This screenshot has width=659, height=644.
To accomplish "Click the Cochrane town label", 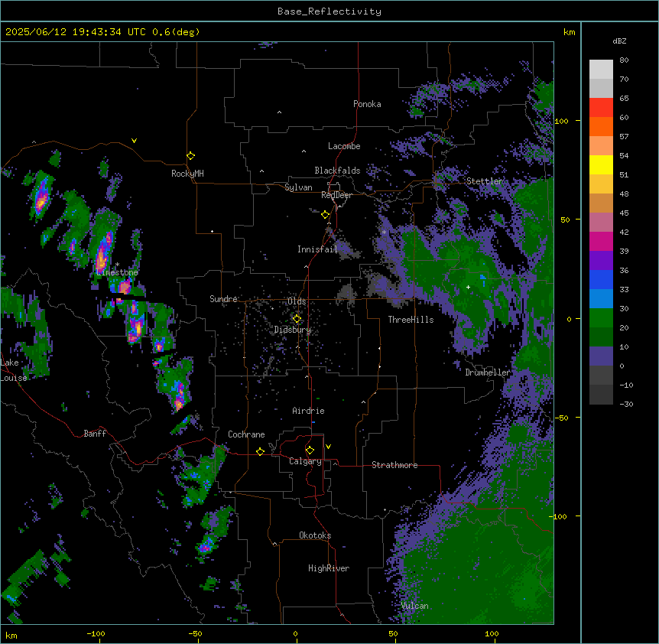I will (246, 434).
